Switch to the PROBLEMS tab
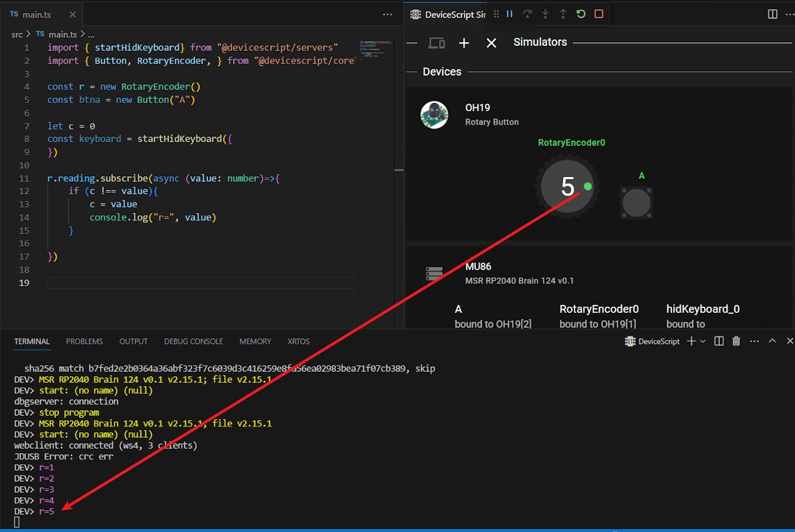This screenshot has height=532, width=795. point(84,341)
